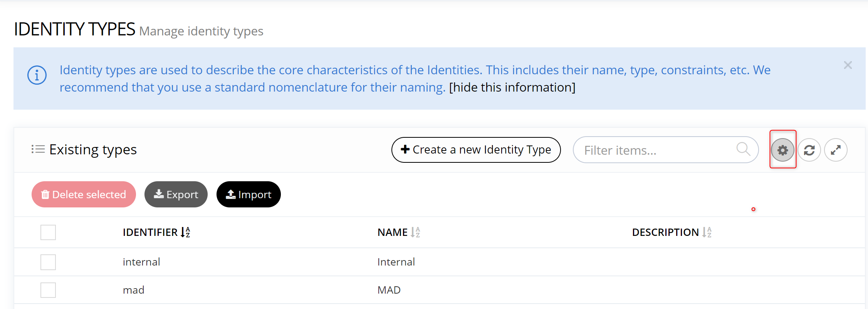Close the blue information banner
The width and height of the screenshot is (868, 309).
tap(848, 65)
